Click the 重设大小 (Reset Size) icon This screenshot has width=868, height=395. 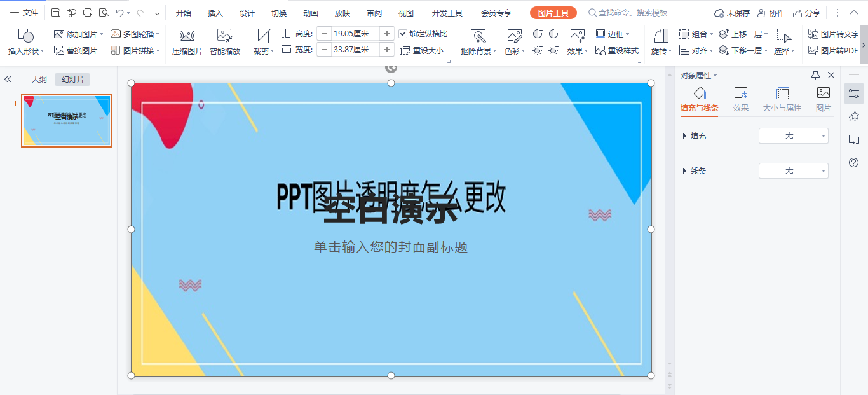coord(423,50)
